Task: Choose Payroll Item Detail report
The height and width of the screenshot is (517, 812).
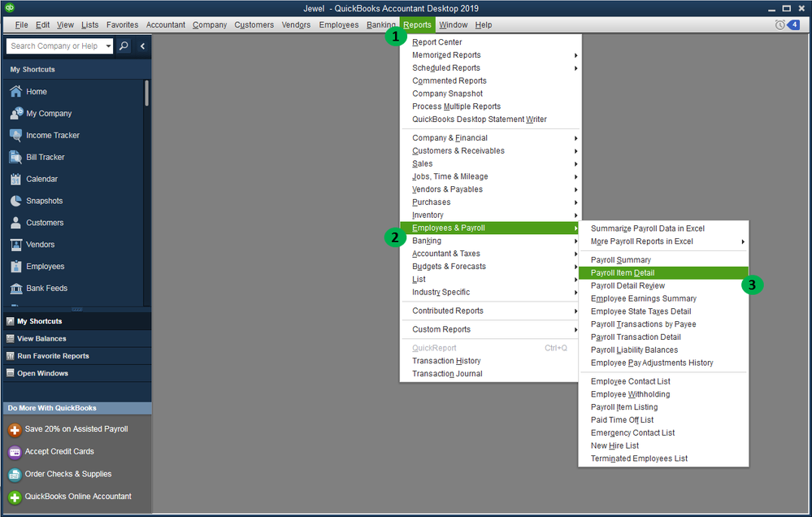Action: (663, 272)
